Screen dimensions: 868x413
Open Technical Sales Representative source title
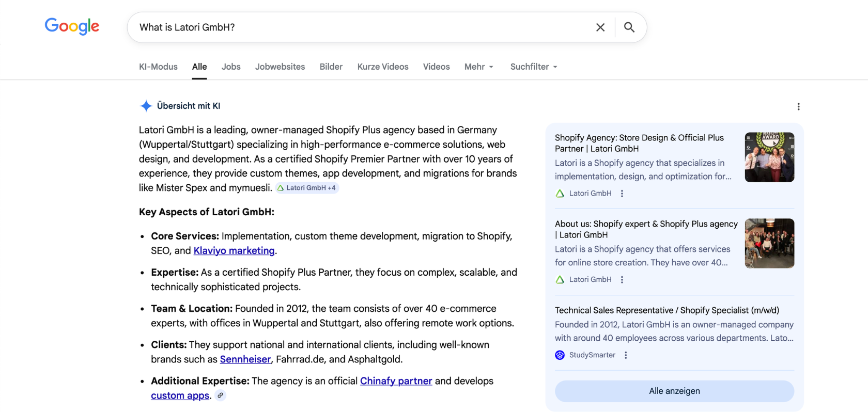click(667, 310)
